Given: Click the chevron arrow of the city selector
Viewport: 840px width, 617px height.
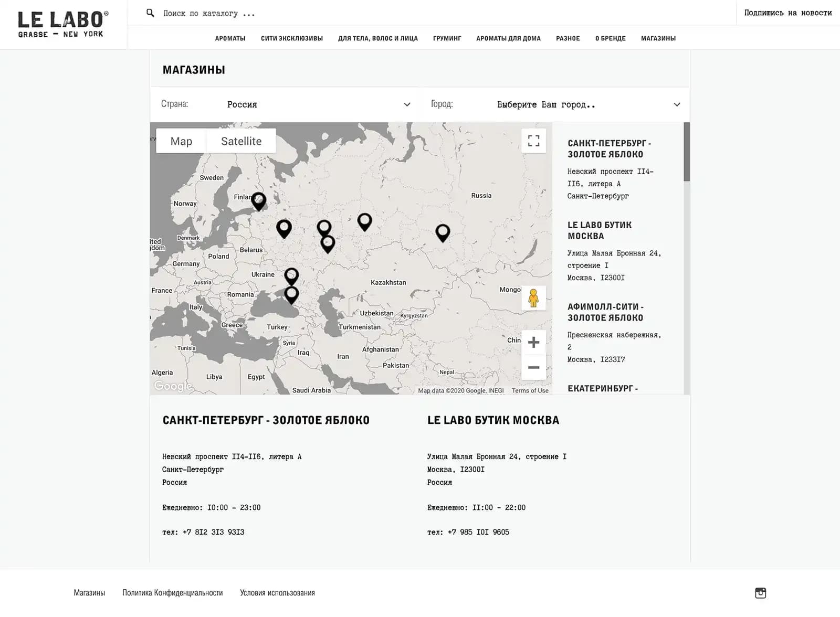Looking at the screenshot, I should click(677, 104).
